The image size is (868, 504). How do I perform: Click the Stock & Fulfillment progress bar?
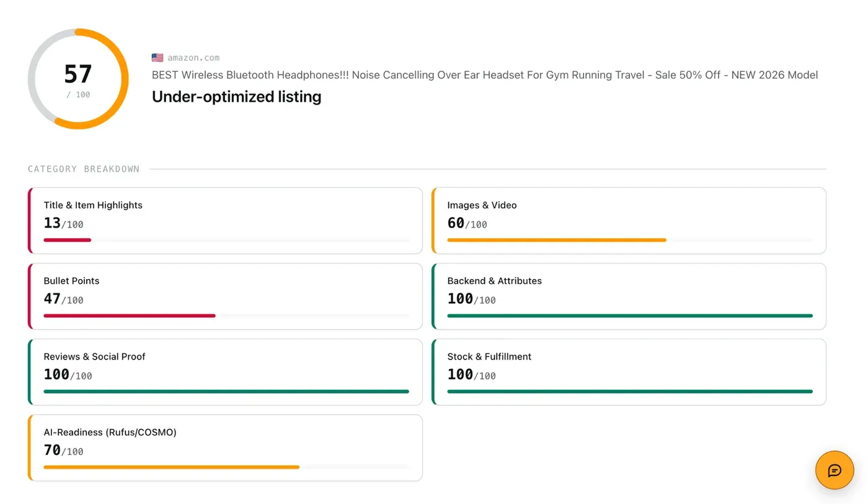coord(630,391)
